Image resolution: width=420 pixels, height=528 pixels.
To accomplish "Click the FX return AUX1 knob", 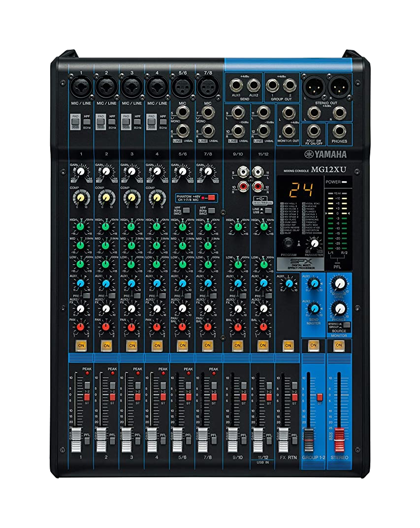I will pyautogui.click(x=289, y=283).
